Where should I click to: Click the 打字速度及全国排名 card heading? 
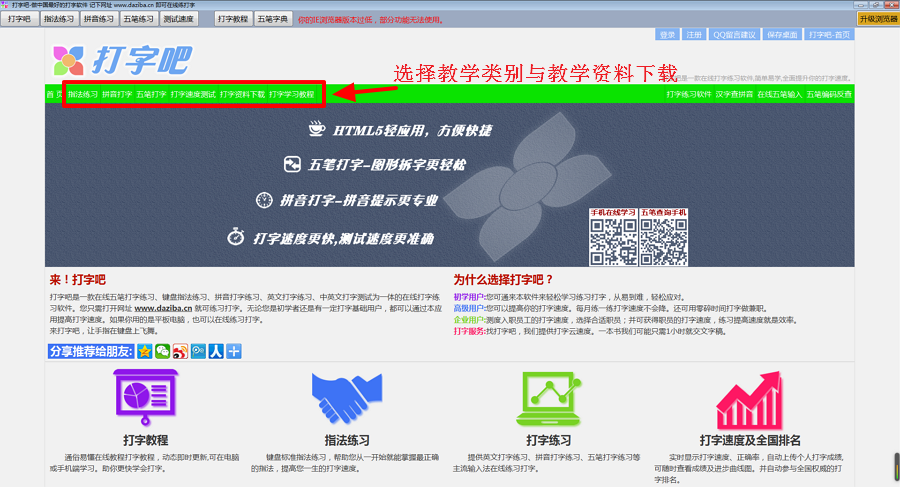[x=750, y=440]
